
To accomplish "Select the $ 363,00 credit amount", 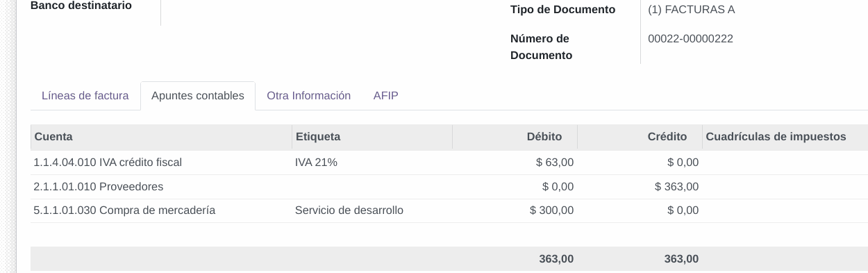I will coord(676,187).
